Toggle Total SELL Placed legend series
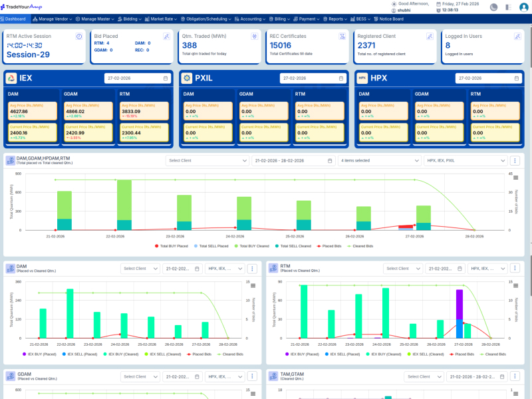Image resolution: width=532 pixels, height=399 pixels. (x=211, y=246)
